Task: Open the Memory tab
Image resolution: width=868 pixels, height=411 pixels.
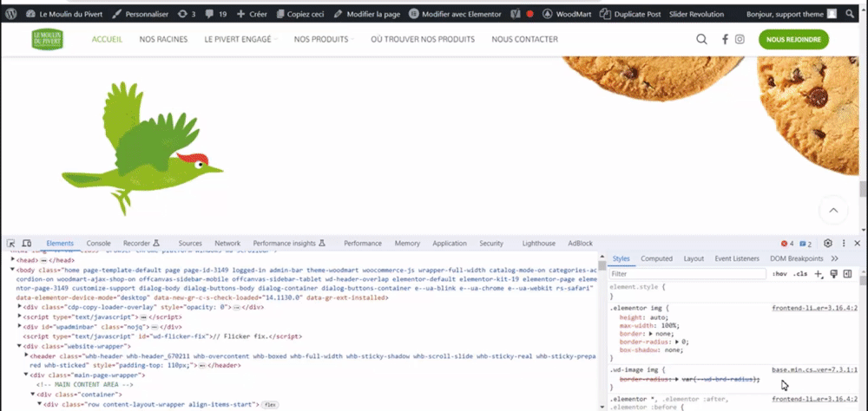Action: click(x=407, y=244)
